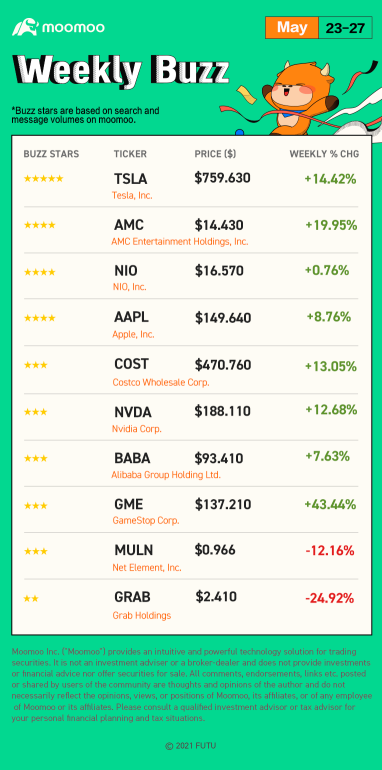Select the 23-27 date range label

pos(345,28)
